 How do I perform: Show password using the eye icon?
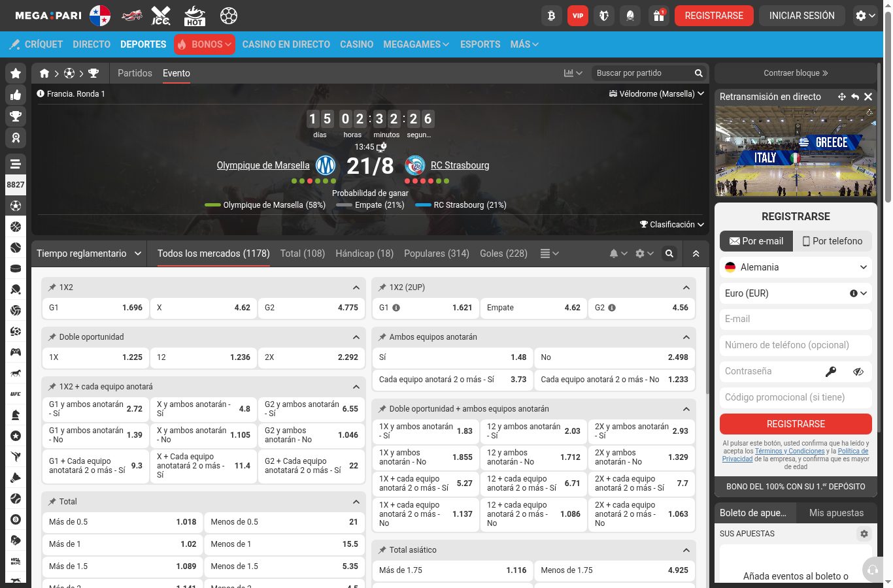coord(858,371)
